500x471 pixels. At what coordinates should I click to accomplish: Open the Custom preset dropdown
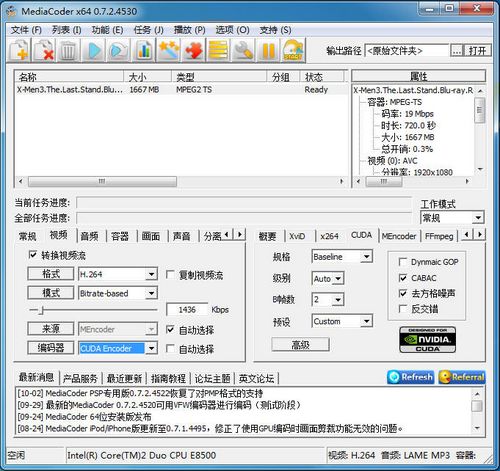pos(366,321)
